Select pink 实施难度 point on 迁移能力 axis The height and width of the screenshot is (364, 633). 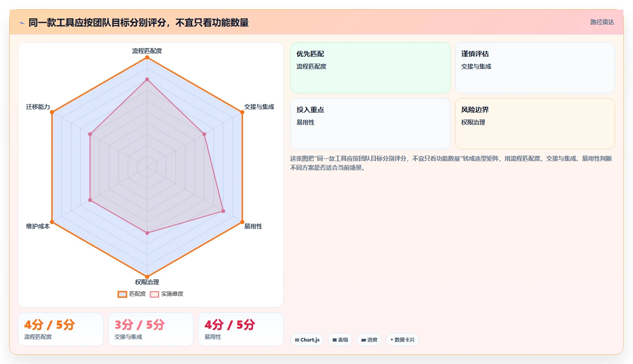[90, 134]
